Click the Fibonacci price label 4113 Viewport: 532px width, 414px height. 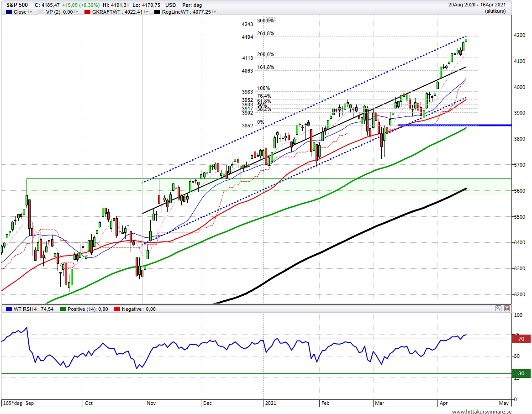(248, 58)
